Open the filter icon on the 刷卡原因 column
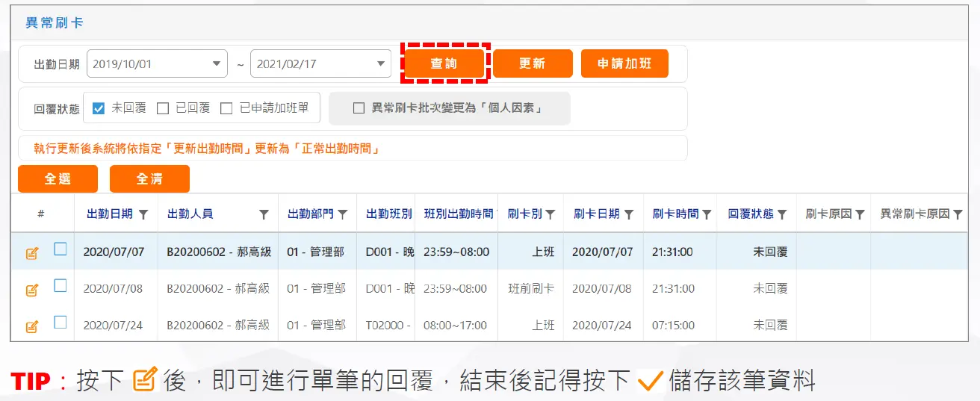 pyautogui.click(x=860, y=214)
